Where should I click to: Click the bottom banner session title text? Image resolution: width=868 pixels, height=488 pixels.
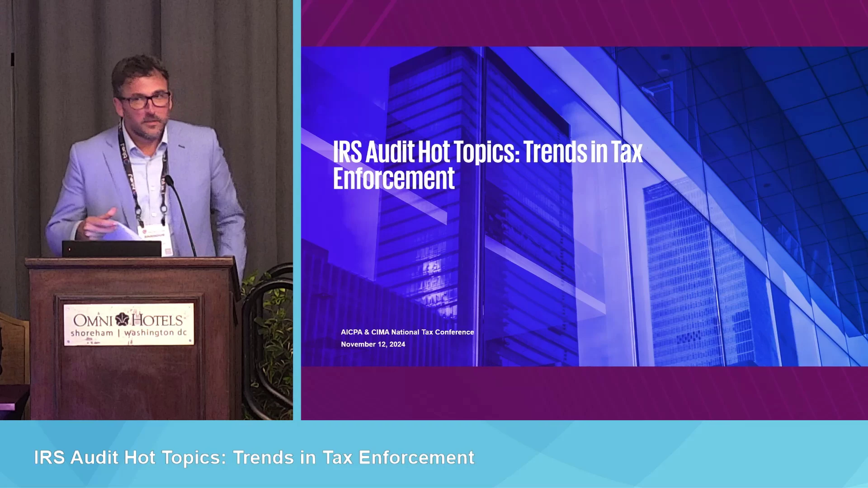coord(254,457)
